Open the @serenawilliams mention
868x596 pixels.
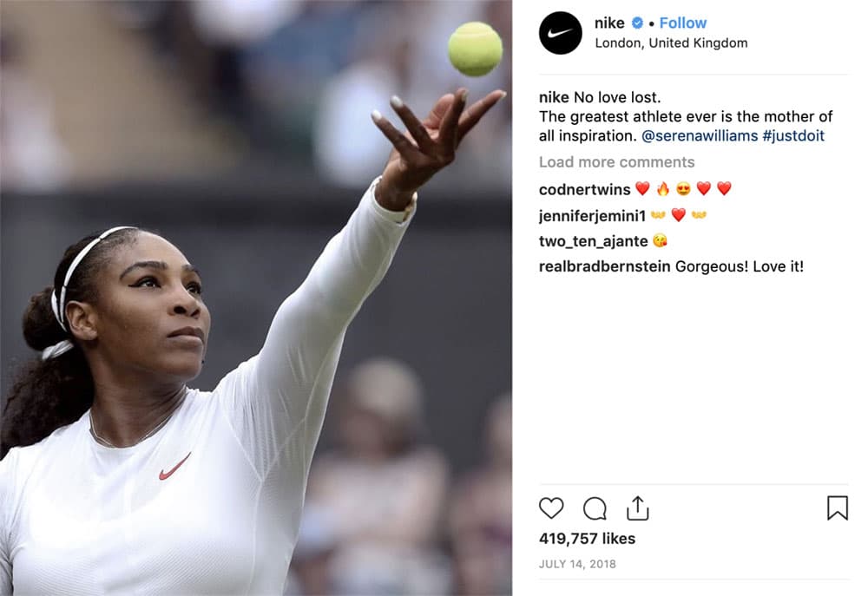(699, 135)
